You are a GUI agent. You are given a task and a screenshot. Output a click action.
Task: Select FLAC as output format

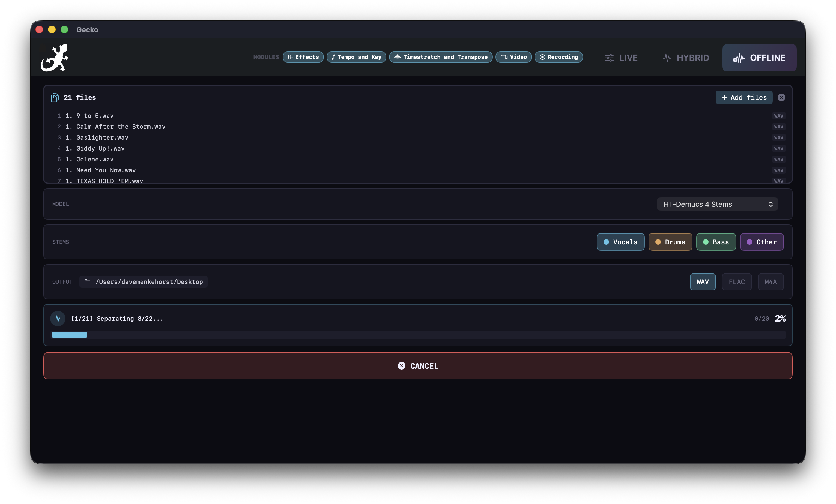(x=737, y=281)
